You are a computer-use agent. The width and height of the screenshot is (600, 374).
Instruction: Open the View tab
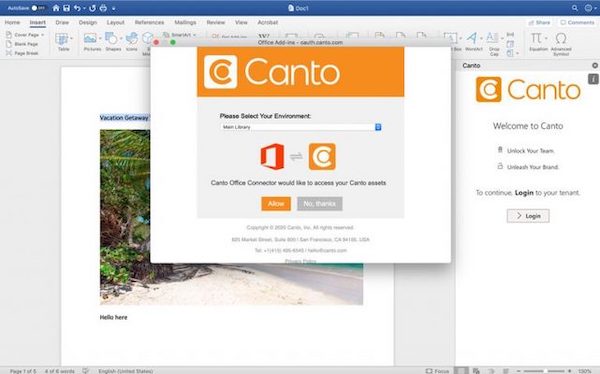coord(241,23)
